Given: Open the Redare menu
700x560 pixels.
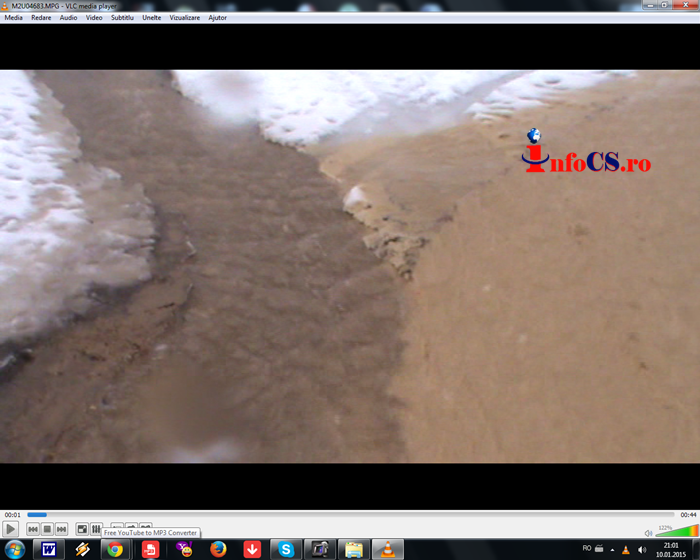Looking at the screenshot, I should (x=41, y=17).
